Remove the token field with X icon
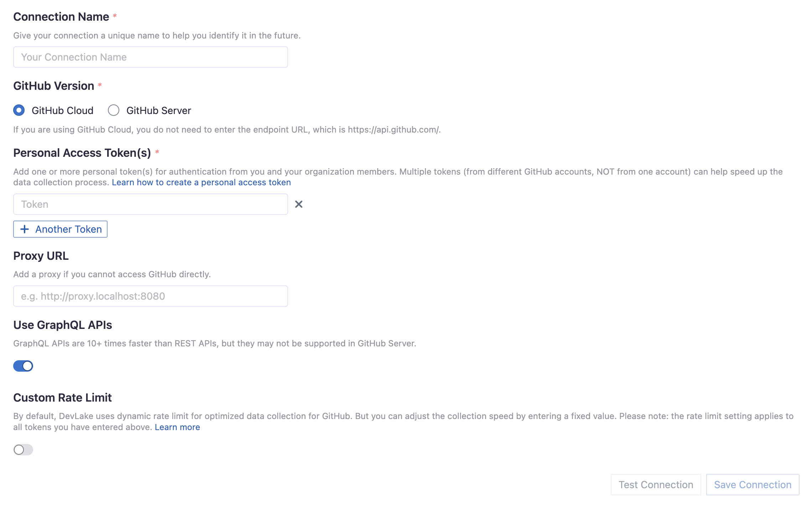Viewport: 812px width, 506px height. tap(298, 204)
